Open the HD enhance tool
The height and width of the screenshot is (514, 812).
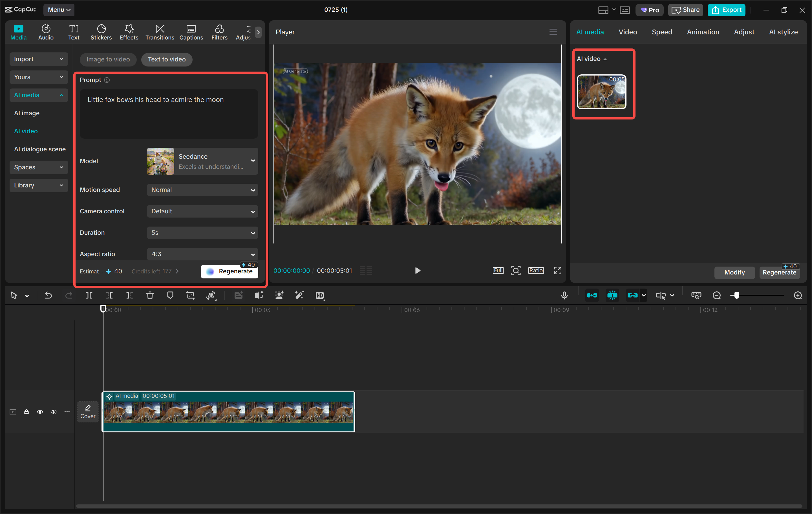click(x=320, y=295)
